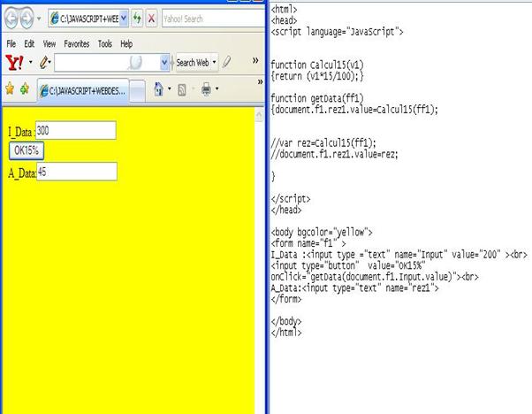
Task: Click the red X Stop icon
Action: coord(152,19)
